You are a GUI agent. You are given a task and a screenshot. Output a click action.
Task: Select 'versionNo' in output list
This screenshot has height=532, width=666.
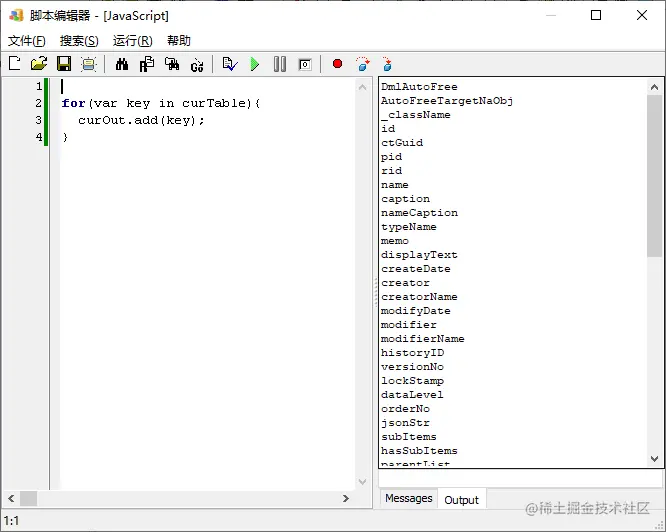[x=412, y=367]
